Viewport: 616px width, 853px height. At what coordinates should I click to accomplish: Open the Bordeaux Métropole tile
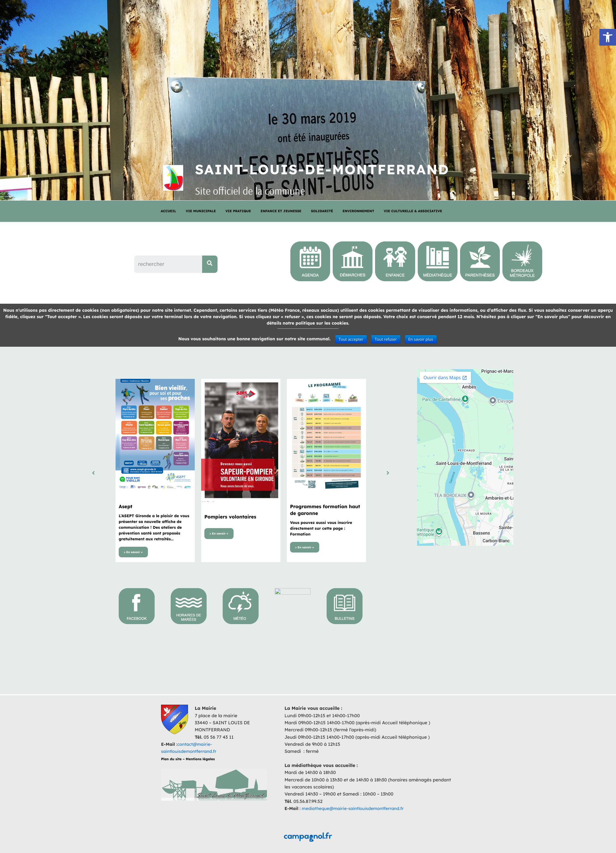522,261
